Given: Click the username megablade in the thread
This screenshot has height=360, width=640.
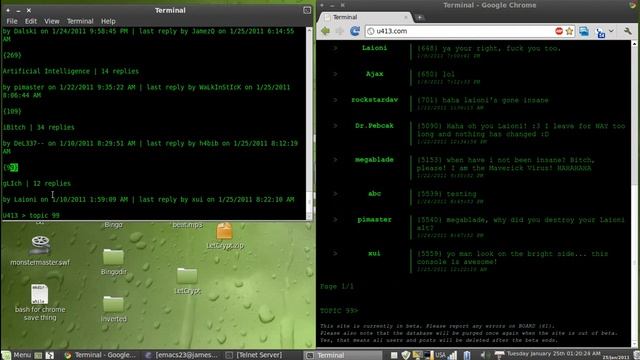Looking at the screenshot, I should (x=374, y=160).
